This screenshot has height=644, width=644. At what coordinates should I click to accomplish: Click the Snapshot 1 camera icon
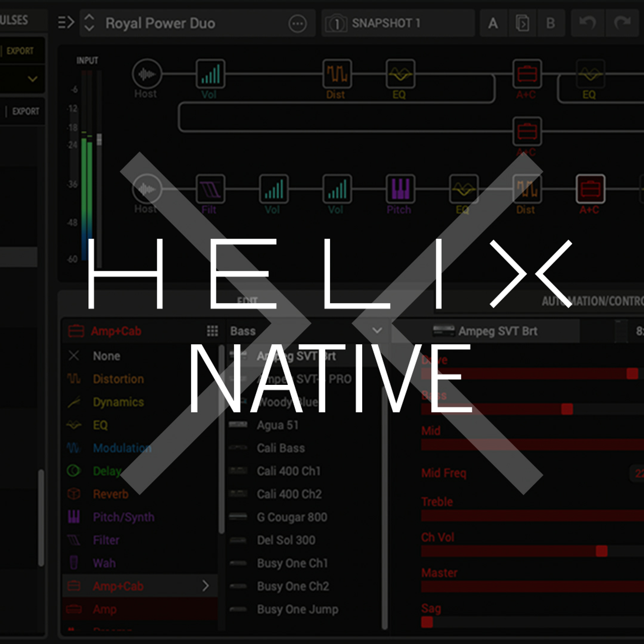coord(337,23)
